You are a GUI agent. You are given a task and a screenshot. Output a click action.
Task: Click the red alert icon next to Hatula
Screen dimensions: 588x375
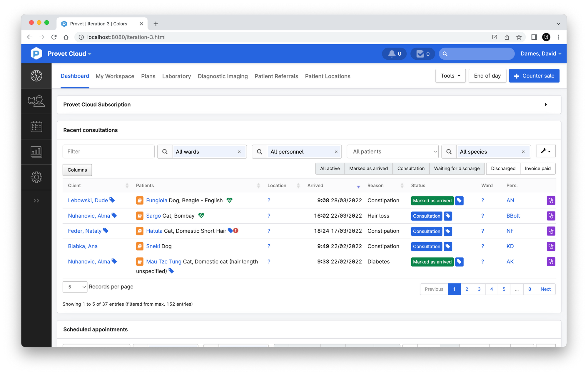coord(235,231)
